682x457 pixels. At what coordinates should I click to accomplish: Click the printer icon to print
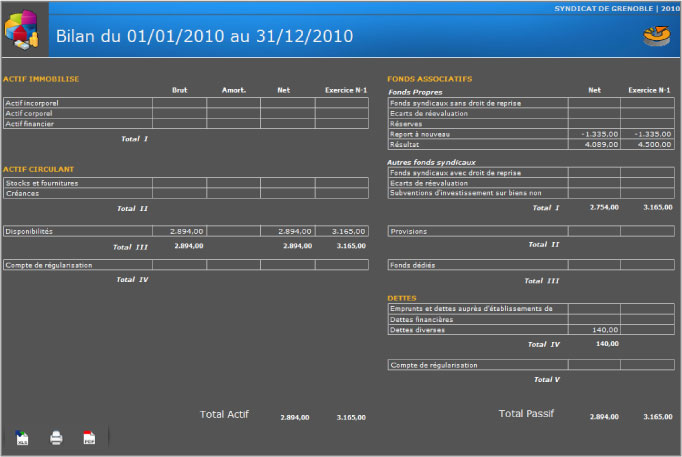56,438
